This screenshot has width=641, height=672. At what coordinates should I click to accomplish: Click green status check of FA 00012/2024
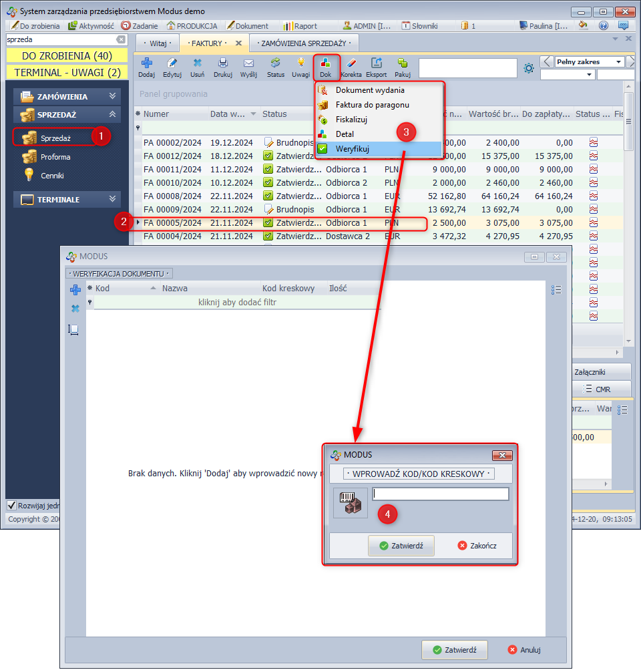click(268, 156)
